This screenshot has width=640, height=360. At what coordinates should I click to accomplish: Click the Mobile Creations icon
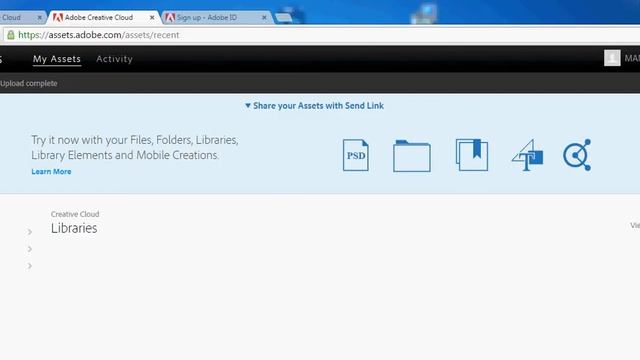point(577,155)
